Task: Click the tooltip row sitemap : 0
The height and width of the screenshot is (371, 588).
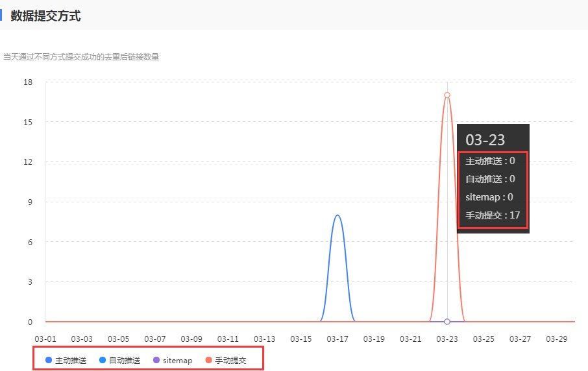Action: coord(489,197)
